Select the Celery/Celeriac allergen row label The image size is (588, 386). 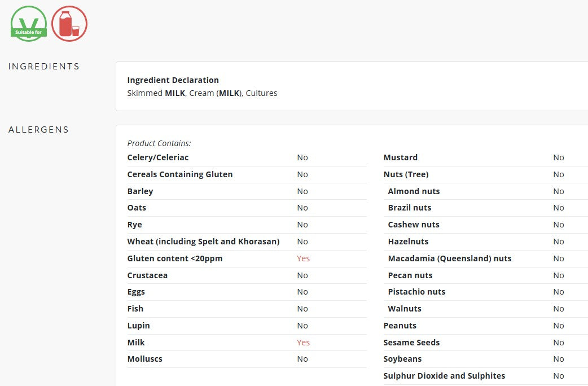158,157
